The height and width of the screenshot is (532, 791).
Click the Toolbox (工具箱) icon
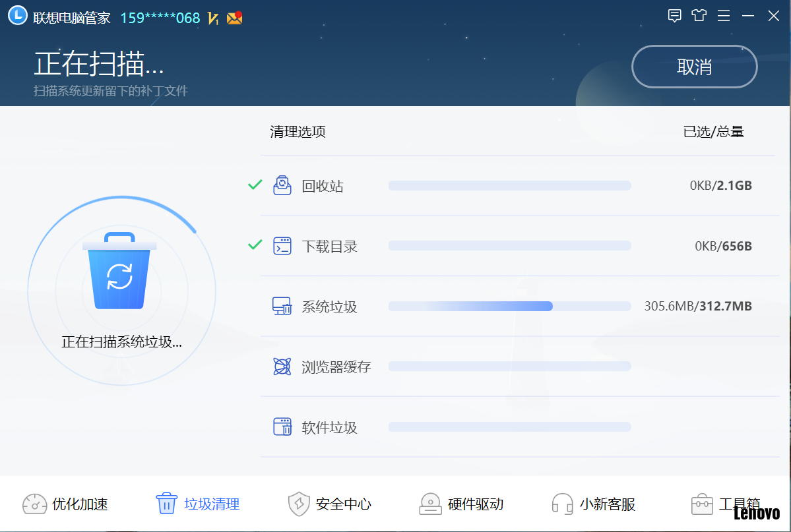tap(701, 504)
